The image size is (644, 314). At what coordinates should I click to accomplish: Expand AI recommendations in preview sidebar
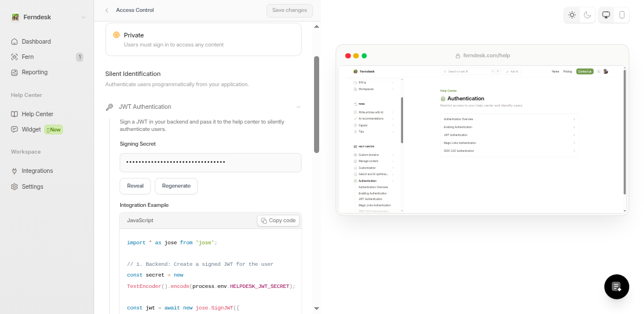pos(393,118)
